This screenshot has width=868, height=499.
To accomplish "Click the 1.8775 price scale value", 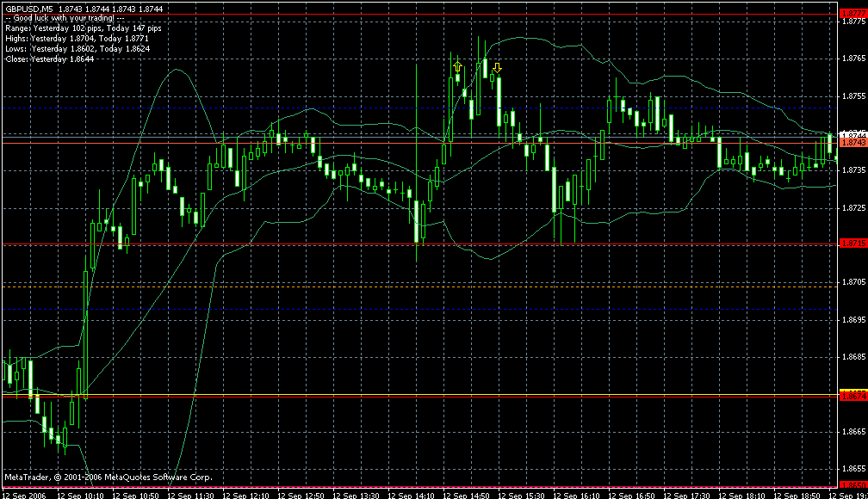I will tap(853, 22).
